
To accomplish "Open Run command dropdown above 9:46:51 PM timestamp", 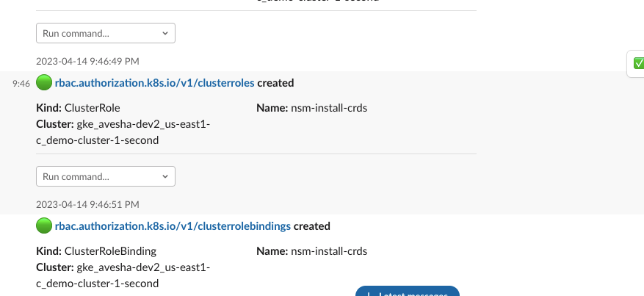I will 106,176.
